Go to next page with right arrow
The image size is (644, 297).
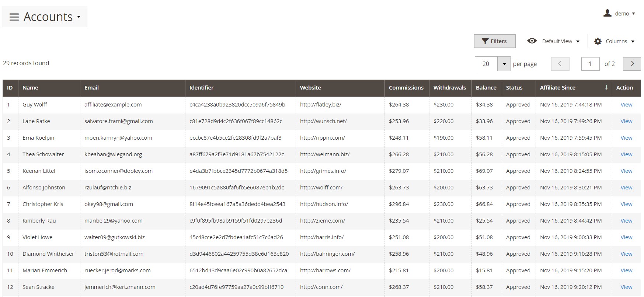(x=632, y=64)
